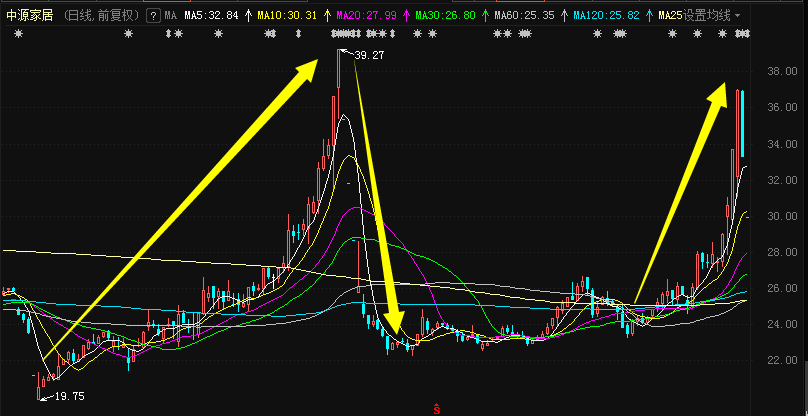This screenshot has width=808, height=416.
Task: Click the leftmost star marker in the info row
Action: click(x=18, y=34)
